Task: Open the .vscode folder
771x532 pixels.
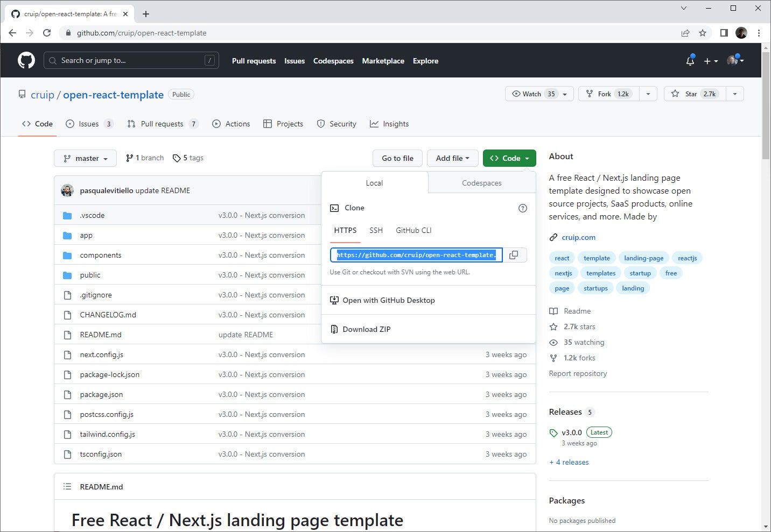Action: click(92, 215)
